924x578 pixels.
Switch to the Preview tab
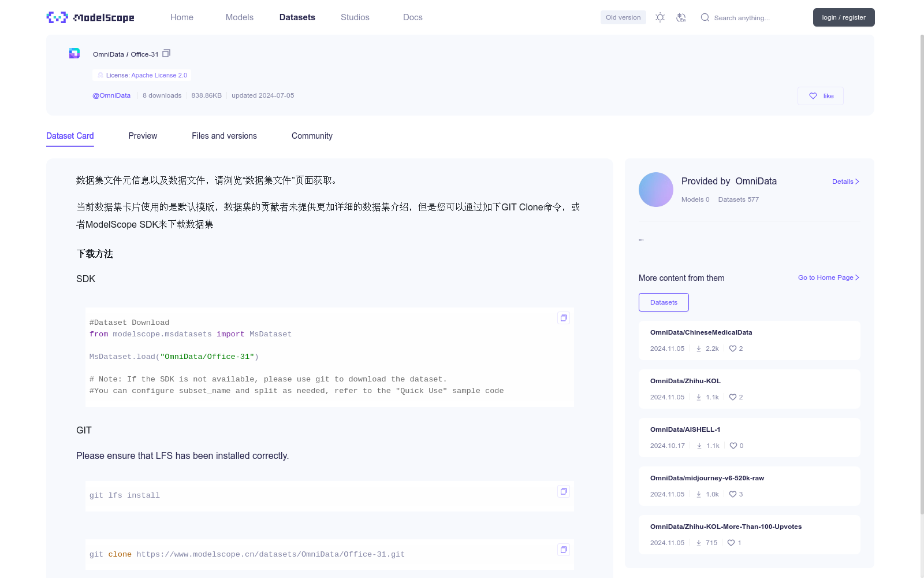(x=143, y=136)
